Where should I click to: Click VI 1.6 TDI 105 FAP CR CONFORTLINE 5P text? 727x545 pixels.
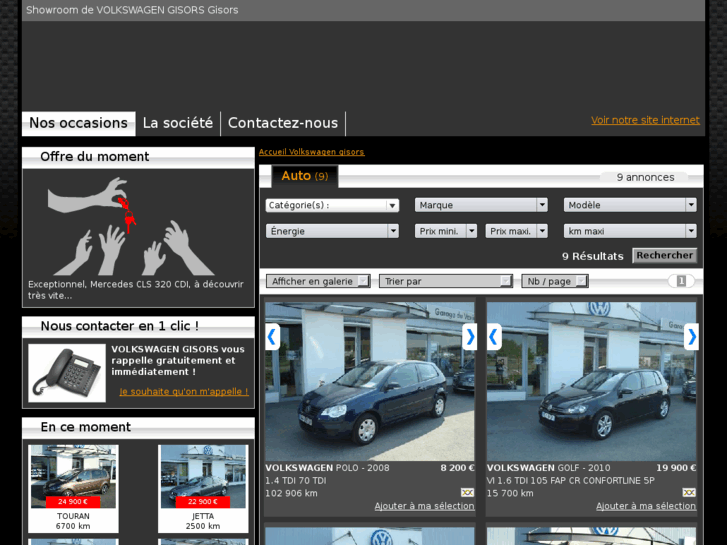(x=571, y=481)
